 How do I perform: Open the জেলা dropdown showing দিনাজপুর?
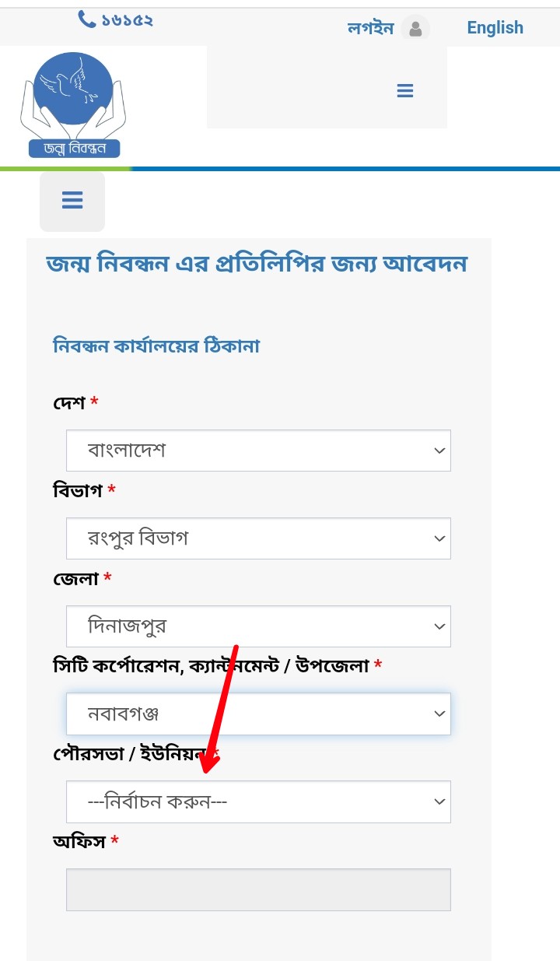pyautogui.click(x=258, y=626)
